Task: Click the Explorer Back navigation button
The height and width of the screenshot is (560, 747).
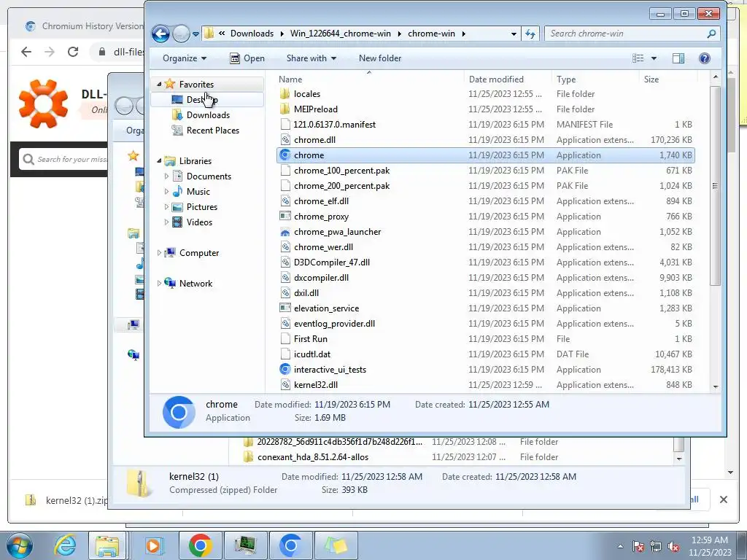Action: point(160,34)
